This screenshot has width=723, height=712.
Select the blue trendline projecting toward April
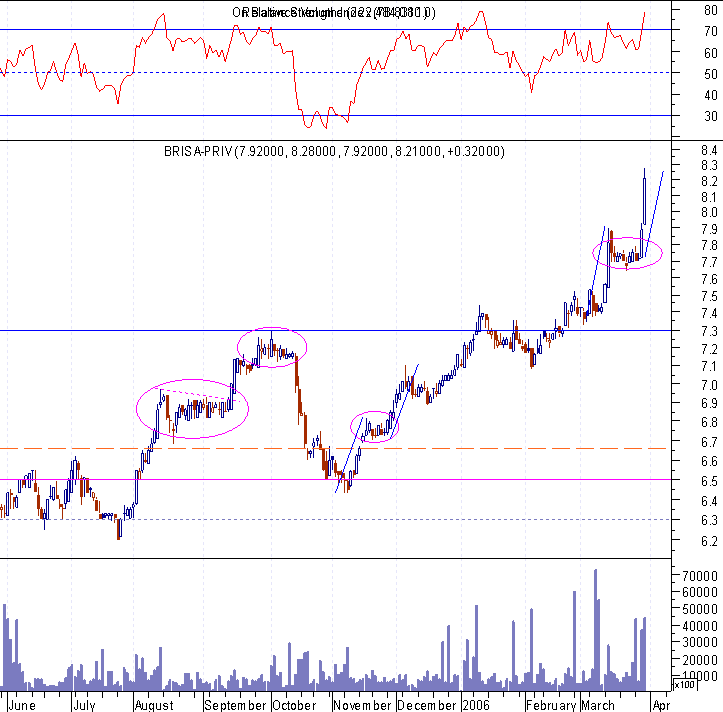655,214
